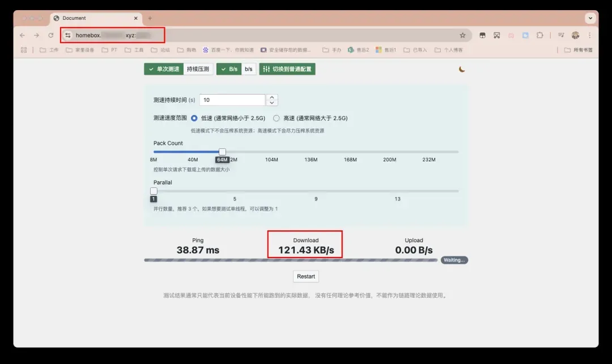Image resolution: width=612 pixels, height=364 pixels.
Task: Open the Chrome three-dot menu
Action: click(x=589, y=35)
